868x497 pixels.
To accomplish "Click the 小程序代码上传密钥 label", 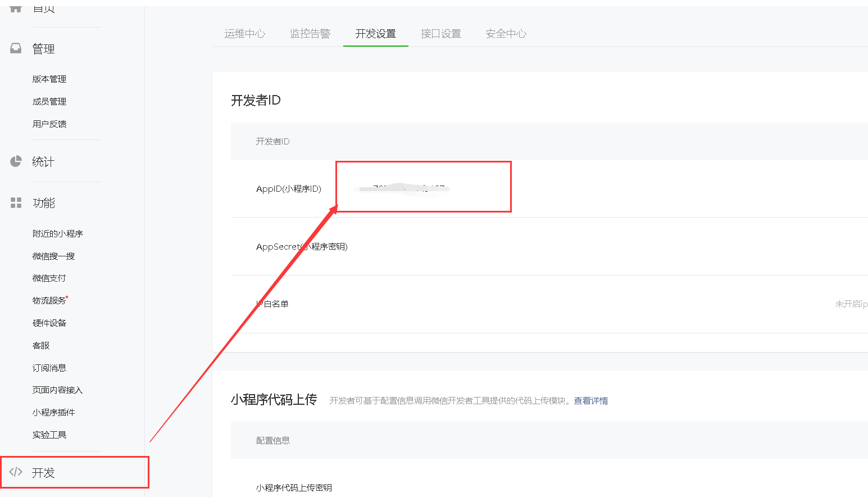I will click(294, 488).
